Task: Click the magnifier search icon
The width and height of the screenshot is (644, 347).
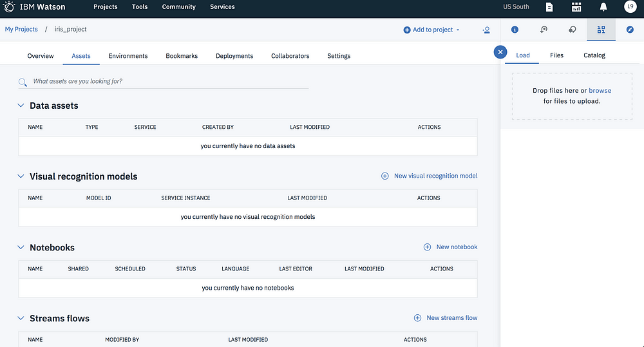Action: 23,82
